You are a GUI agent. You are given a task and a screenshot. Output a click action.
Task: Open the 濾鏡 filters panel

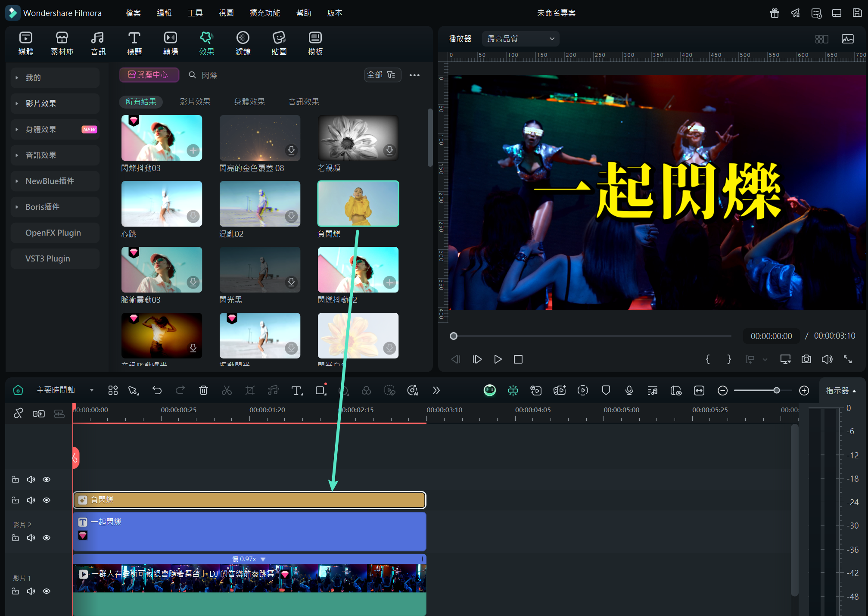point(243,43)
